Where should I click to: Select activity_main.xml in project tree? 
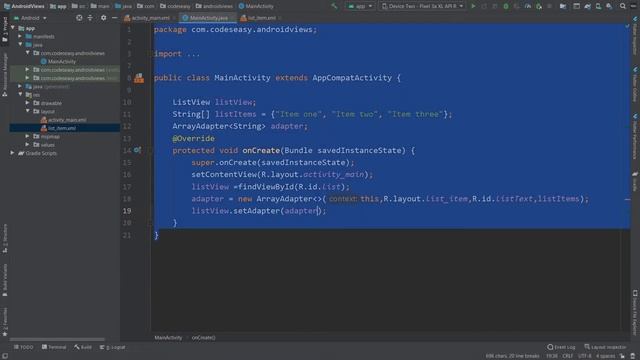point(63,120)
